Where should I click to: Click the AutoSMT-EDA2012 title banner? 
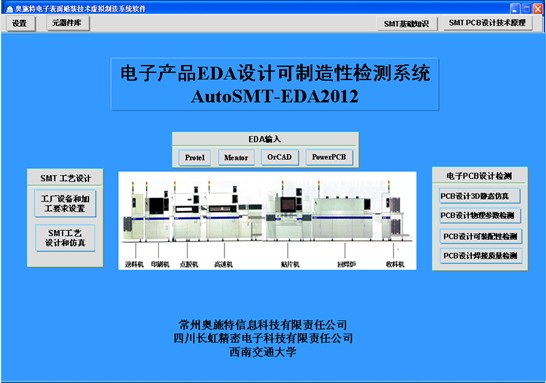[275, 85]
